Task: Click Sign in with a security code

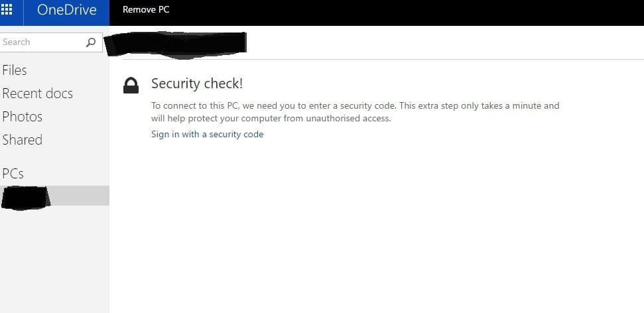Action: 207,135
